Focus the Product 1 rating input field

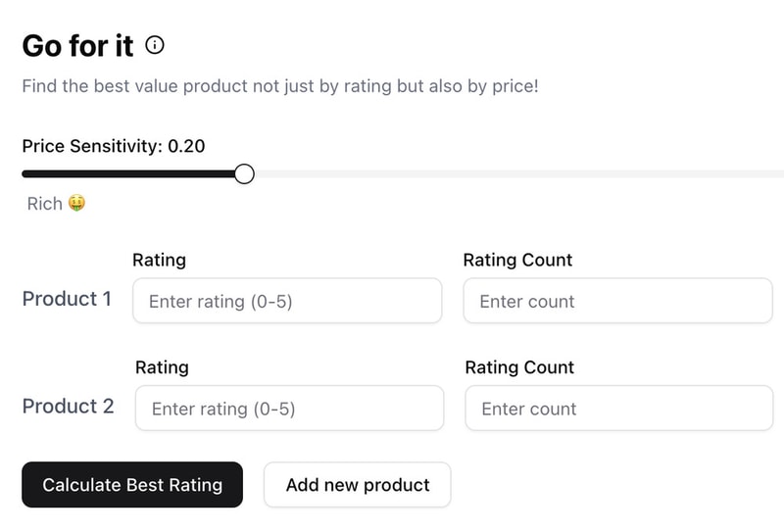pos(287,302)
